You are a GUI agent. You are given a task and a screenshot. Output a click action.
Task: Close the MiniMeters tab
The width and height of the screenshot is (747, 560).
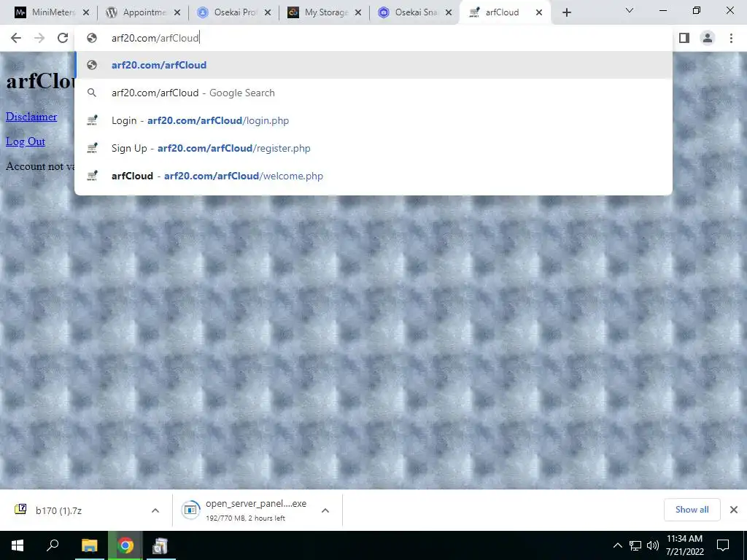pyautogui.click(x=86, y=12)
